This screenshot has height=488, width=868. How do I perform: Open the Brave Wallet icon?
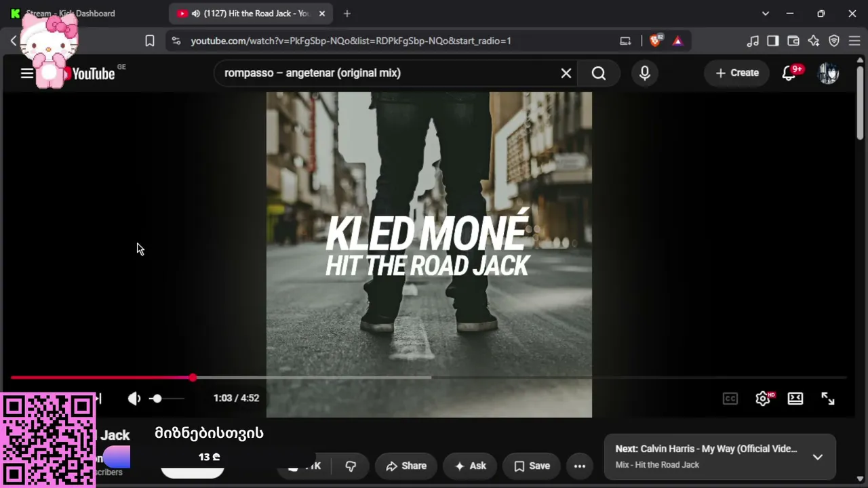(793, 41)
